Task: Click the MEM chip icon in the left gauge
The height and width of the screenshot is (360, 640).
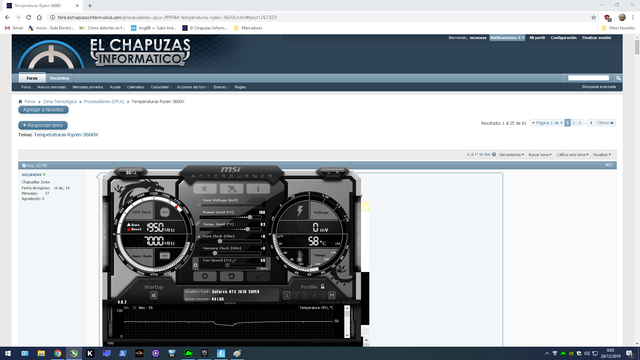Action: tap(164, 256)
